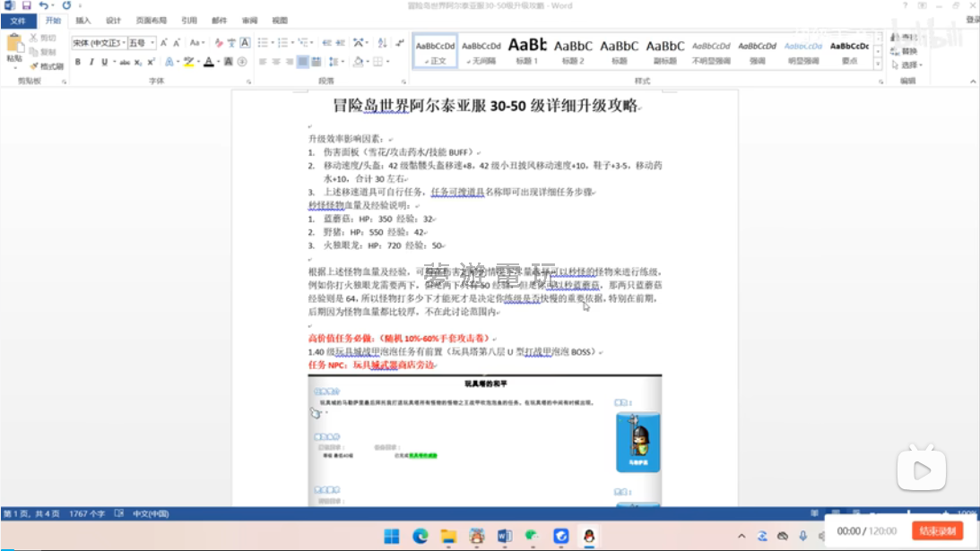Save the document with the save icon
Screen dimensions: 980x551
tap(25, 5)
